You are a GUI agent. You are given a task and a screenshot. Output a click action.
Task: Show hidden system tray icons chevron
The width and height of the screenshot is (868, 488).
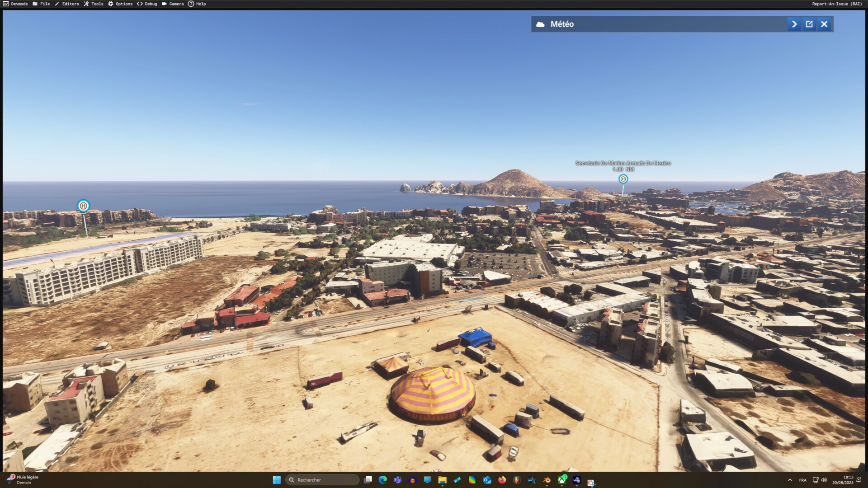790,480
